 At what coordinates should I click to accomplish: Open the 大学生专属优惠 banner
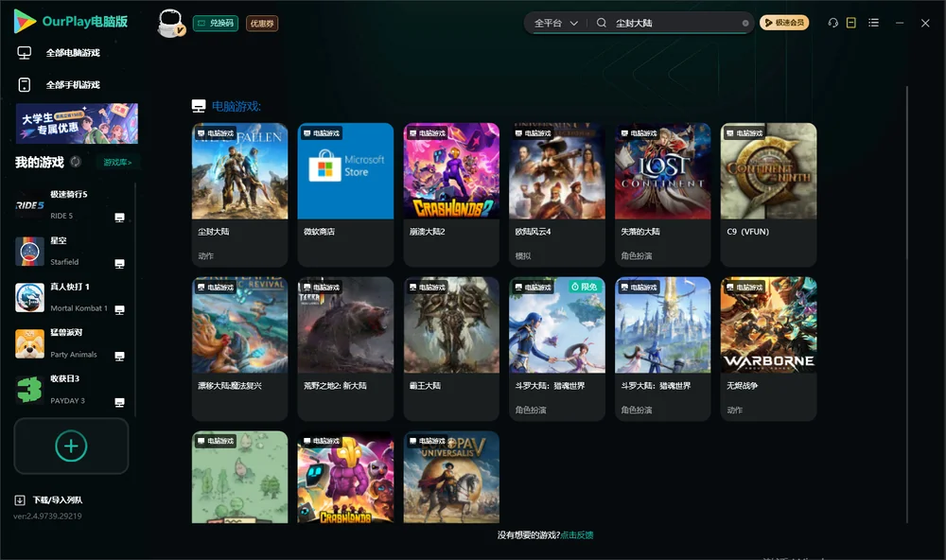(77, 123)
